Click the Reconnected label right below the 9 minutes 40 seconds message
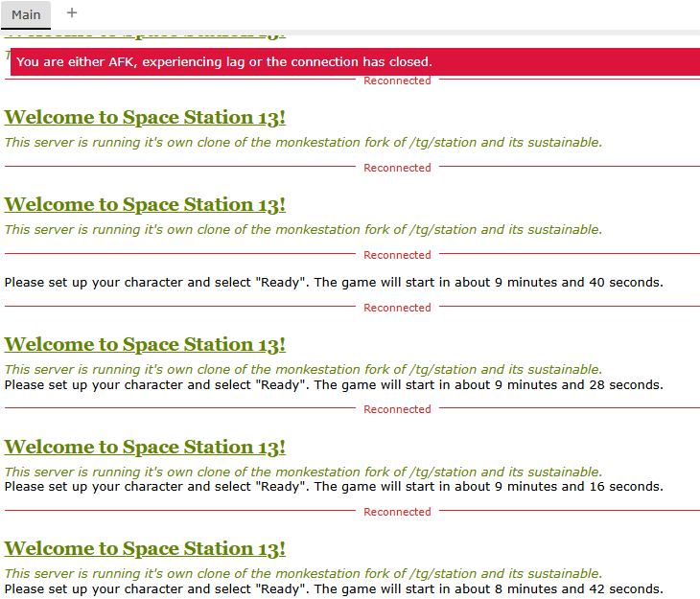 coord(397,308)
